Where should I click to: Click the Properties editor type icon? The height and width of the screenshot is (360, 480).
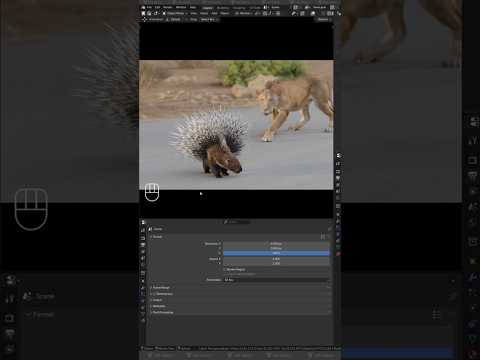[x=143, y=222]
